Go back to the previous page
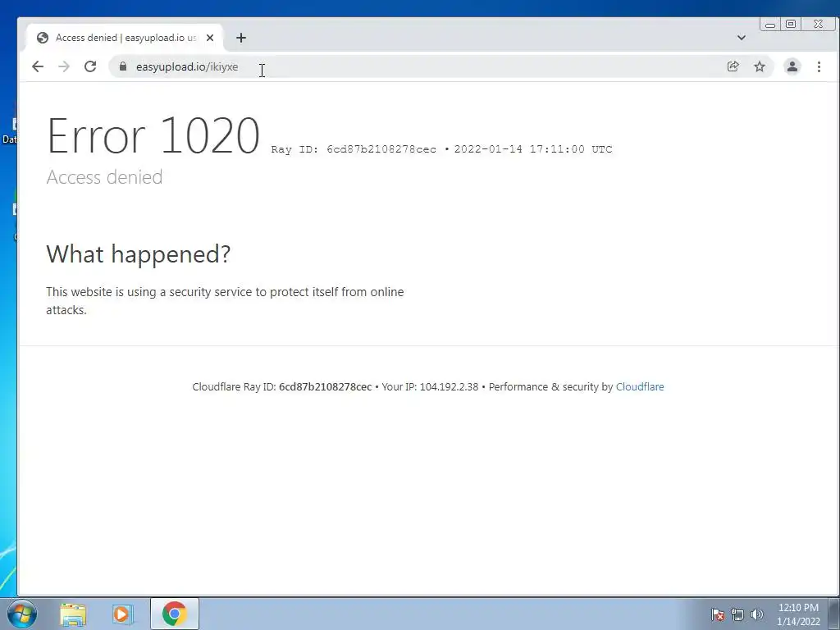The image size is (840, 630). coord(38,66)
